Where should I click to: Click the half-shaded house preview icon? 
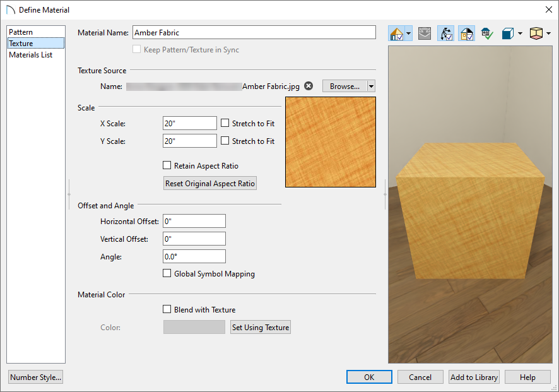click(466, 33)
